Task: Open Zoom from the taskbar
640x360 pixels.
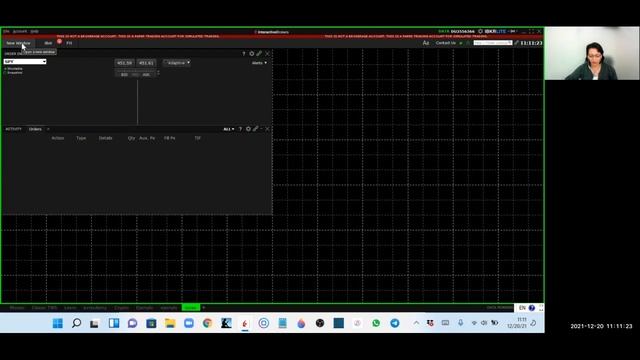Action: click(x=189, y=323)
